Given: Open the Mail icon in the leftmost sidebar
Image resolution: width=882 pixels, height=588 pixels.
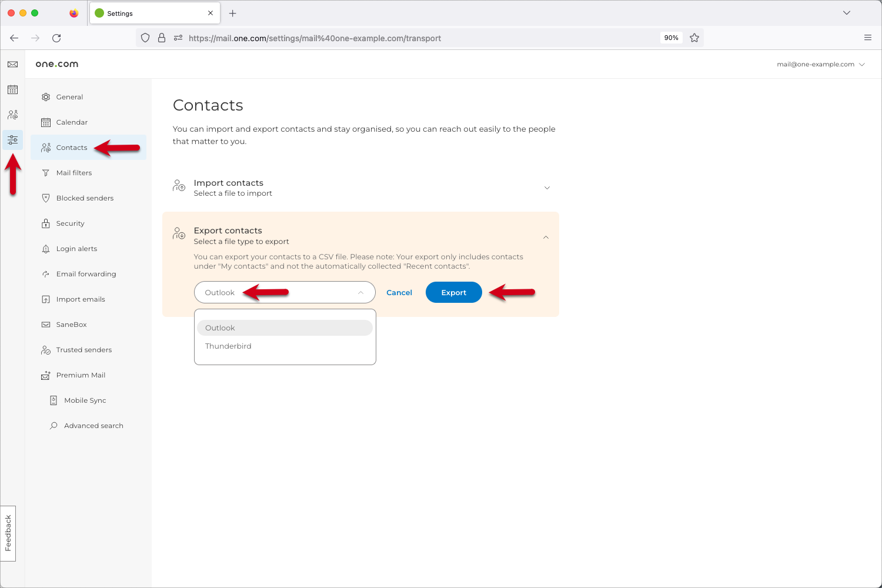Looking at the screenshot, I should click(x=12, y=64).
